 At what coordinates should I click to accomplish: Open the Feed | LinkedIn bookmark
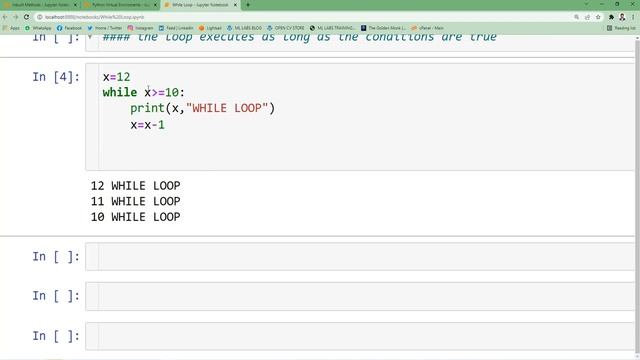coord(176,28)
